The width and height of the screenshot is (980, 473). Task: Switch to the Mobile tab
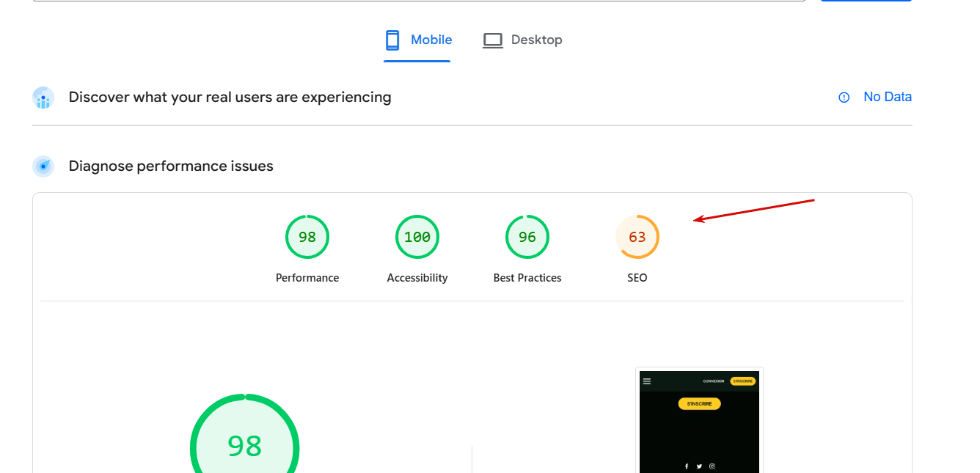(x=417, y=40)
